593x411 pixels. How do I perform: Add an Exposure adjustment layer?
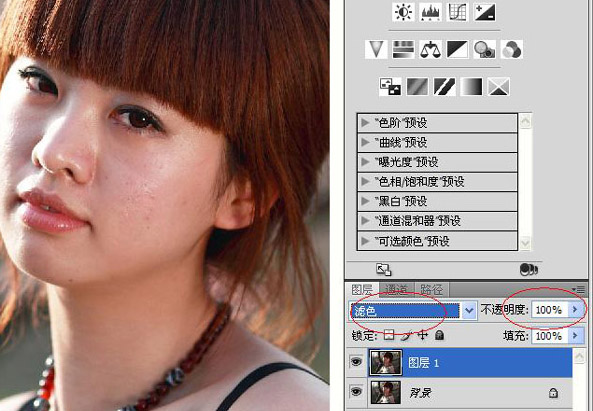[x=485, y=12]
